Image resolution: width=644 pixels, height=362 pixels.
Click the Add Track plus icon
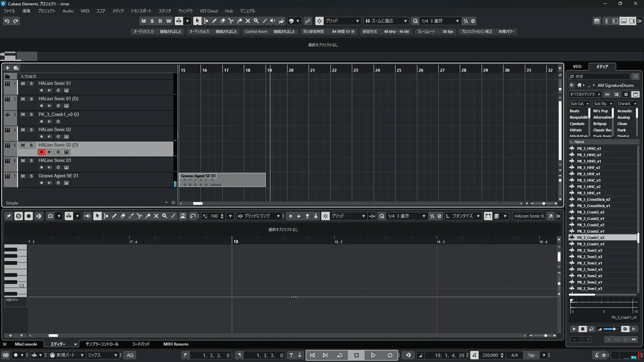7,68
